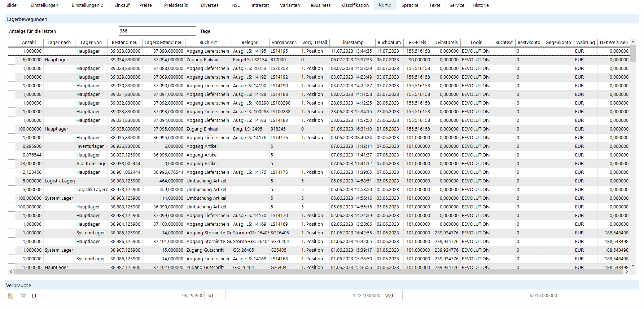Click the horizontal scroll right arrow
Image resolution: width=644 pixels, height=309 pixels.
(x=627, y=272)
